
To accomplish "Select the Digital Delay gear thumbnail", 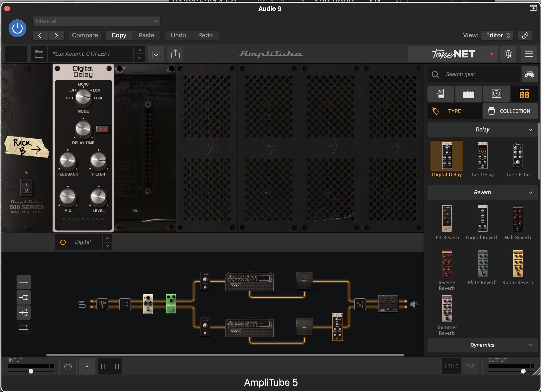I will [447, 156].
